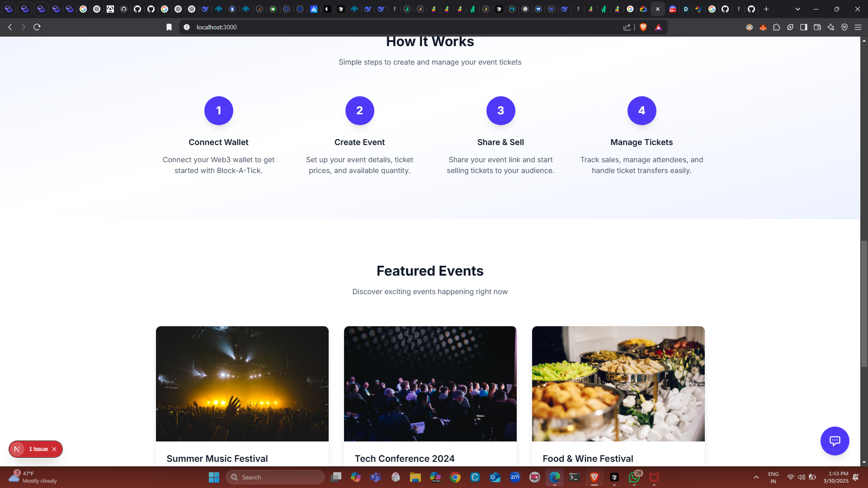
Task: Click the page vertical scrollbar thumb
Action: tap(864, 304)
